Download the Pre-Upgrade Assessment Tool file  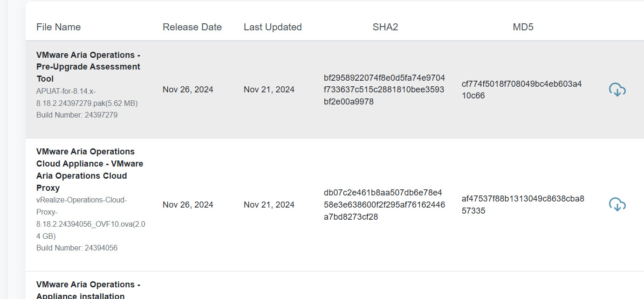tap(617, 90)
